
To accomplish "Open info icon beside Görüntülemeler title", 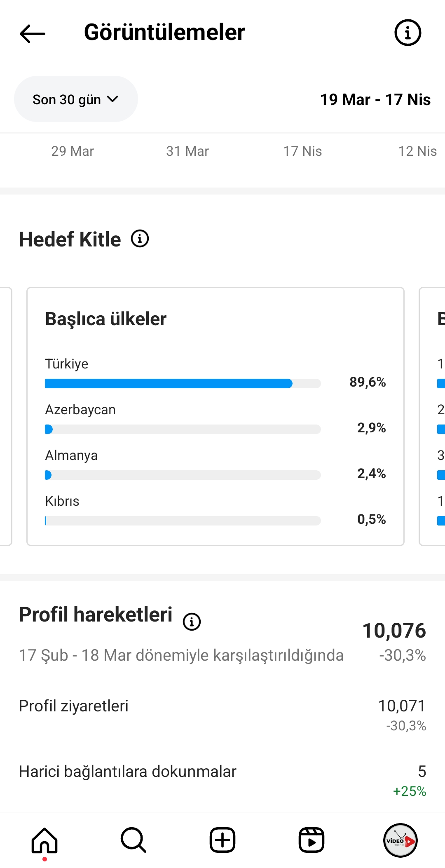I will point(408,33).
